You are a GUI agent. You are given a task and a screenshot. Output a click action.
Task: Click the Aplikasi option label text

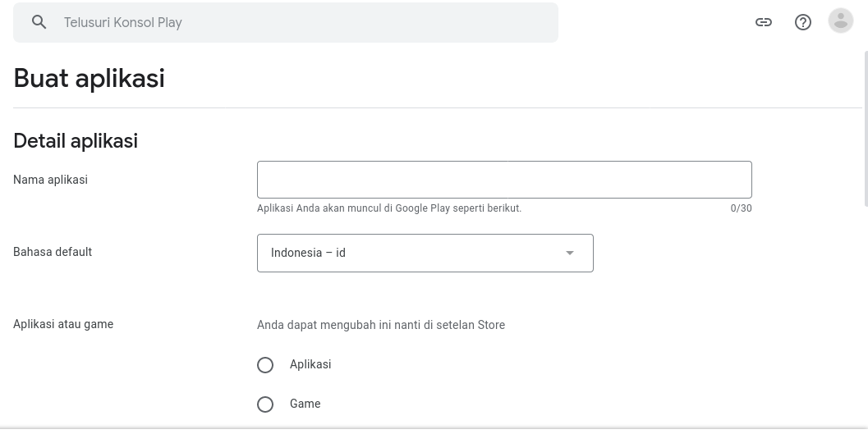[310, 364]
